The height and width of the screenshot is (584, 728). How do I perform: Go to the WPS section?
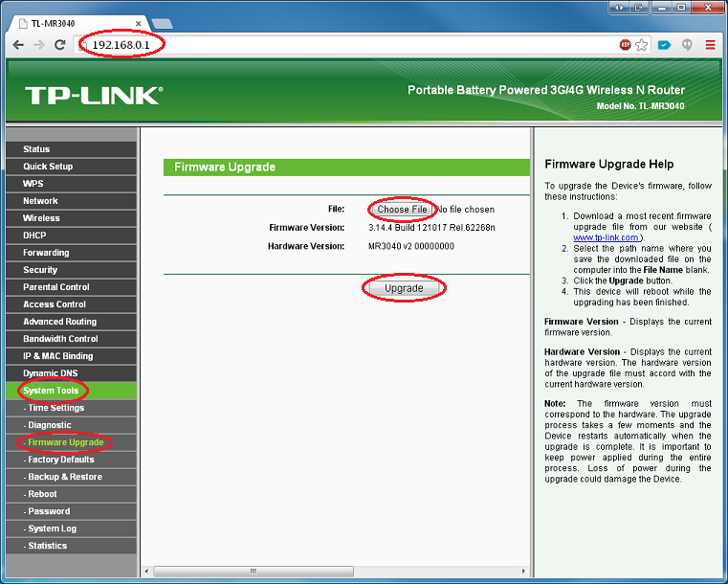pyautogui.click(x=72, y=184)
